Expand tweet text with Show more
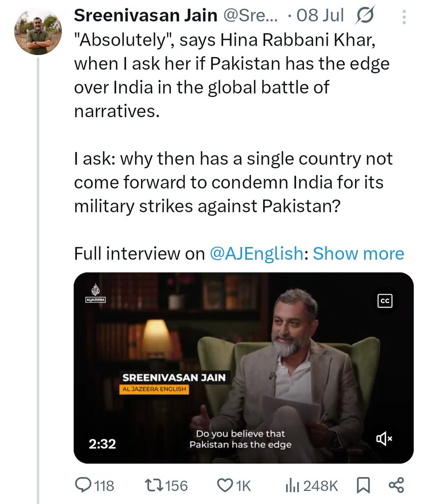 (358, 253)
